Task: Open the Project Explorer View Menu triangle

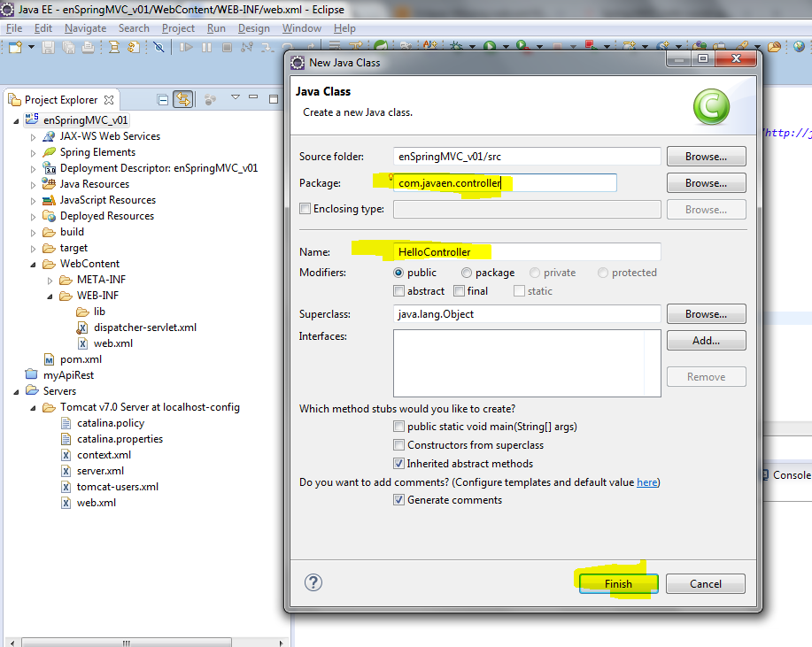Action: tap(236, 96)
